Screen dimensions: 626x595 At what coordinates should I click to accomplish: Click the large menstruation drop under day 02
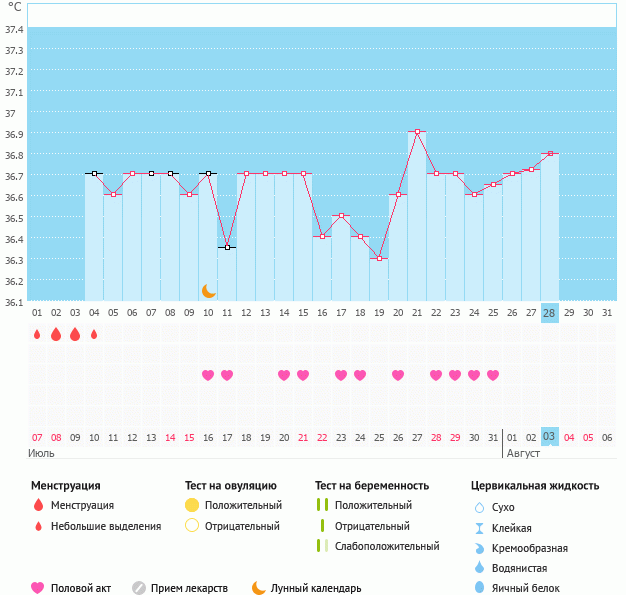click(56, 334)
